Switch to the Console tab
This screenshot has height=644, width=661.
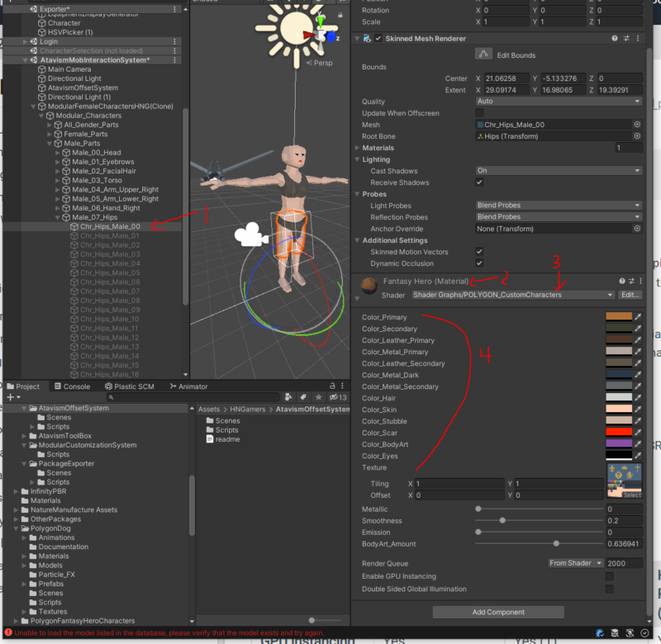coord(74,386)
